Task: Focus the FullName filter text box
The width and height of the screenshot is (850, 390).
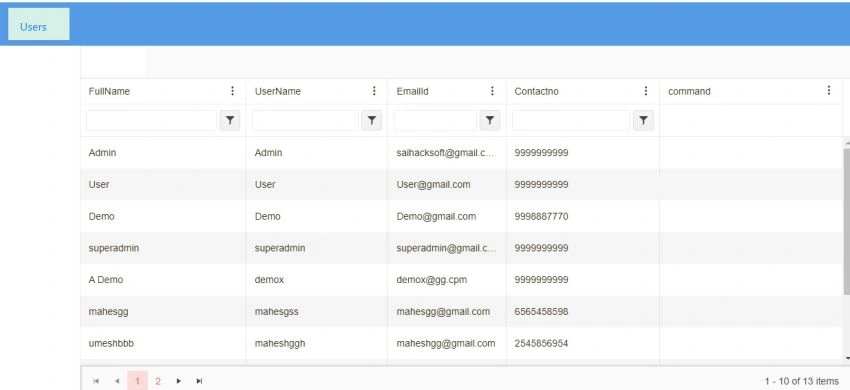Action: [152, 120]
